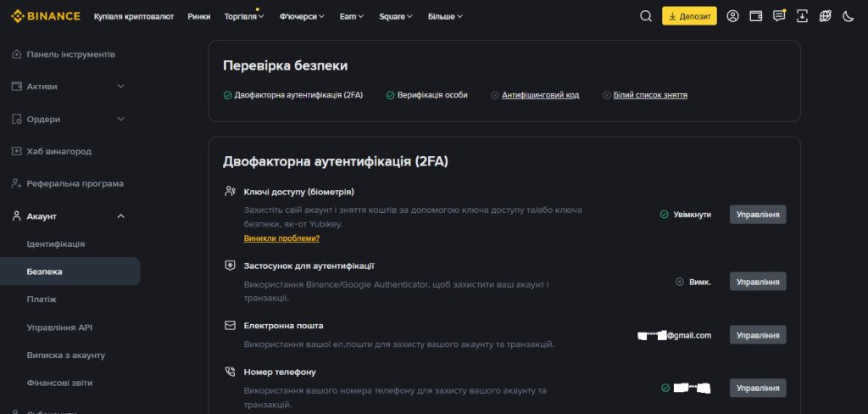
Task: Click Управління for Застосунок для аутентифікації
Action: click(758, 282)
